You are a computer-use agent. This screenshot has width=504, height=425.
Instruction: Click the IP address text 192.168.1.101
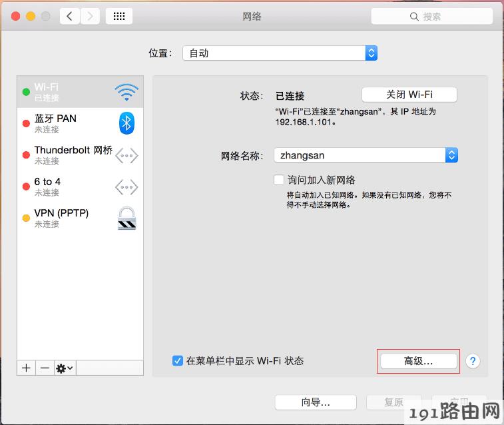pyautogui.click(x=304, y=122)
